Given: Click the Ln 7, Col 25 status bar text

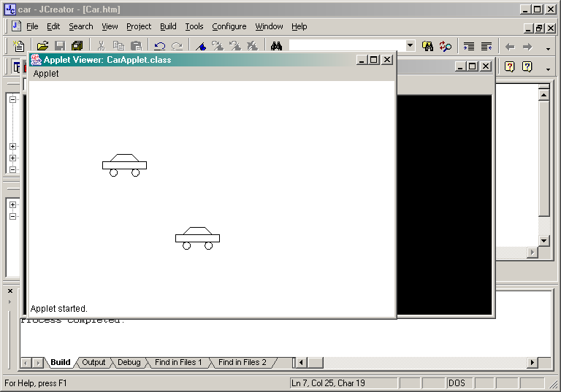Looking at the screenshot, I should pos(328,383).
